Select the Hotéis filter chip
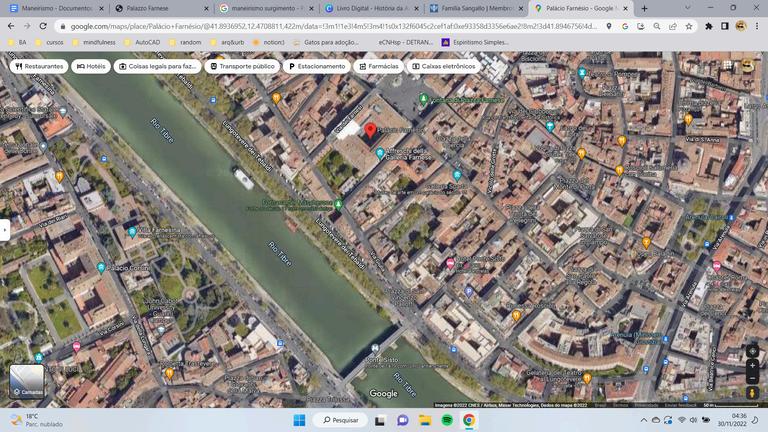 91,66
